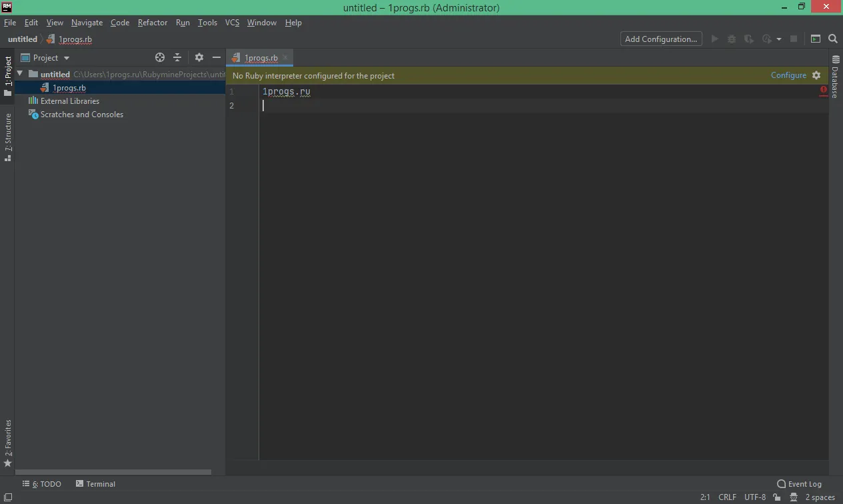Toggle the read-only lock icon

[777, 497]
